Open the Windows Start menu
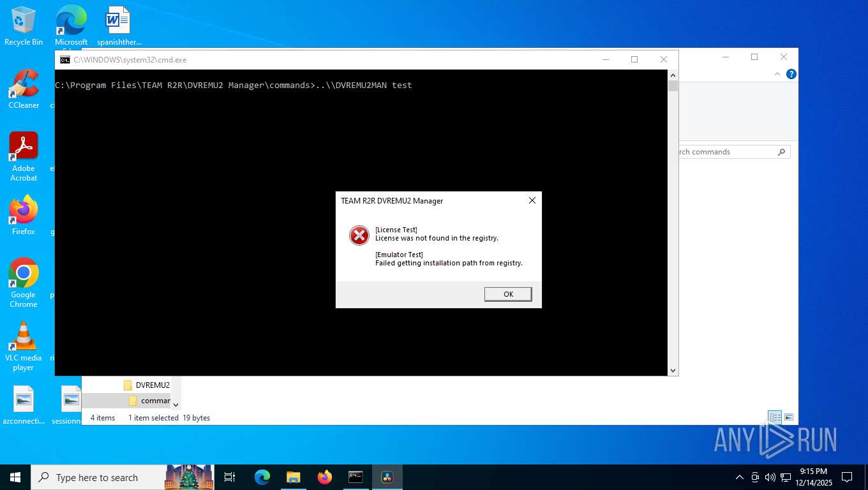The width and height of the screenshot is (868, 490). click(15, 477)
